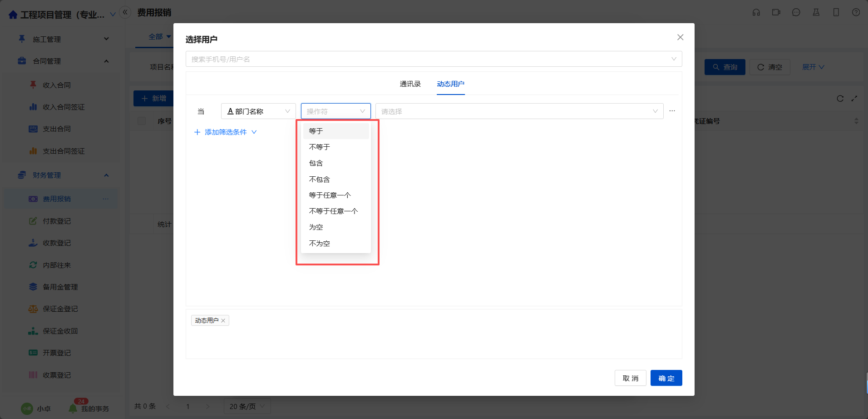Expand 添加筛选条件 options
868x419 pixels.
pos(225,132)
